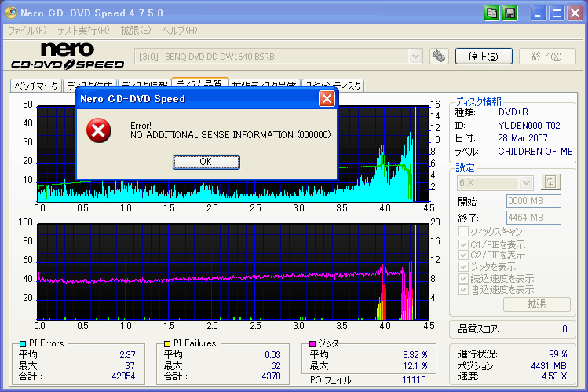Click the yellow PI Failures legend swatch
This screenshot has height=392, width=588.
coord(167,343)
